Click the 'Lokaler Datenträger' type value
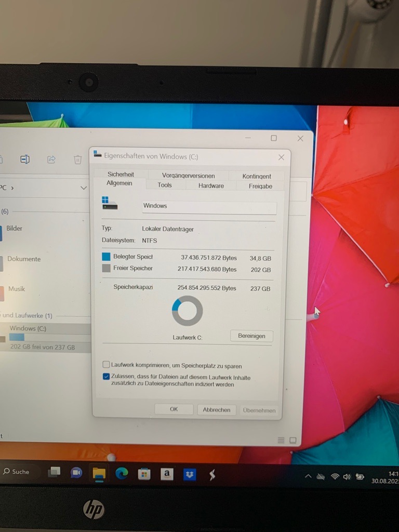This screenshot has height=532, width=399. click(x=168, y=229)
